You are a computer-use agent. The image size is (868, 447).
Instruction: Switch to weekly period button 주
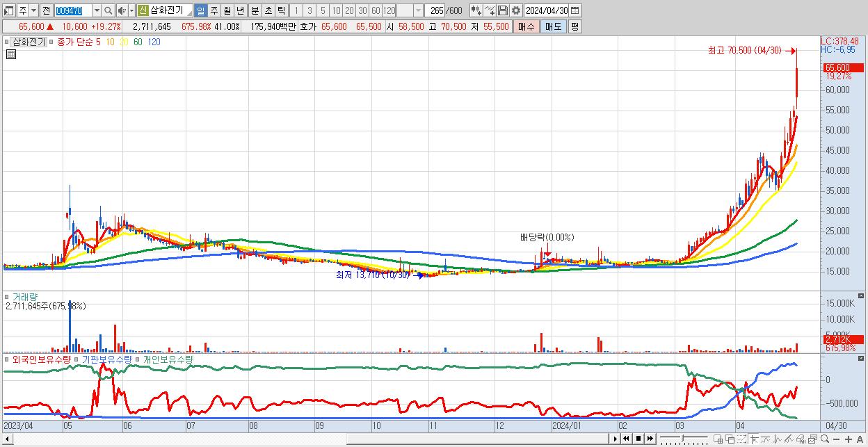(214, 10)
